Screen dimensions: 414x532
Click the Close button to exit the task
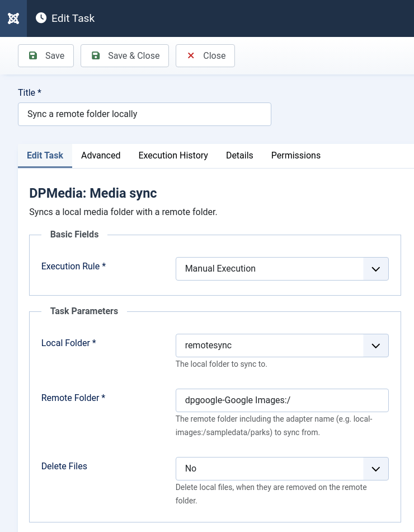[x=205, y=55]
